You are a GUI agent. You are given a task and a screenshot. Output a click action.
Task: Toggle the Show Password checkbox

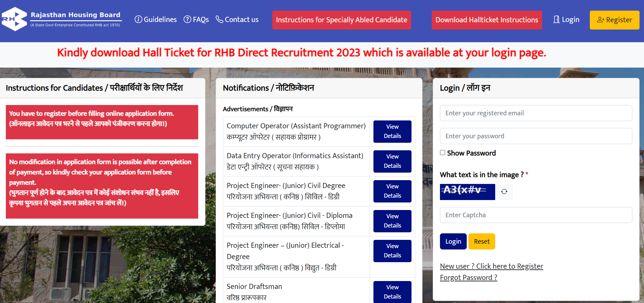click(443, 153)
